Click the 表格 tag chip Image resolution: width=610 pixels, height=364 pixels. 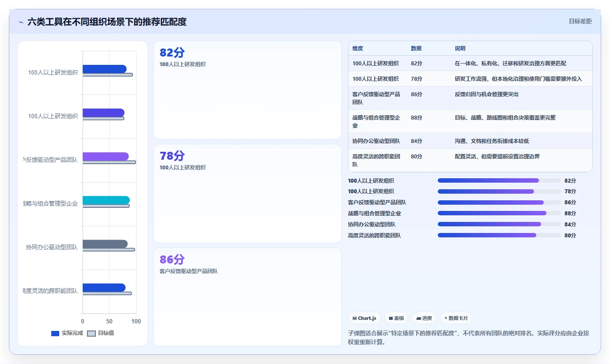(396, 318)
